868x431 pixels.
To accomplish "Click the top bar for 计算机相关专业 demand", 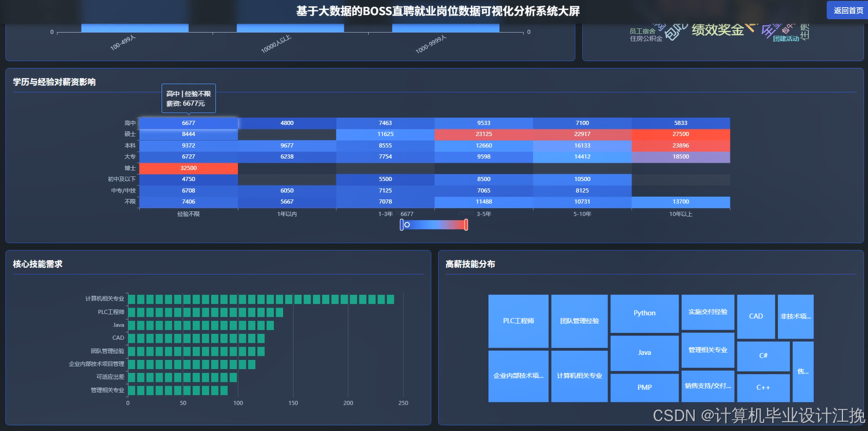I will pyautogui.click(x=261, y=299).
